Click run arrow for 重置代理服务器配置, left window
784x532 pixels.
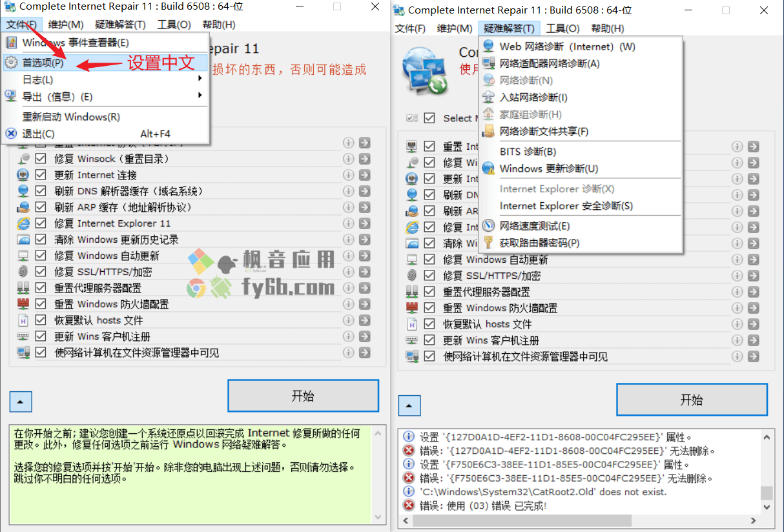tap(365, 288)
